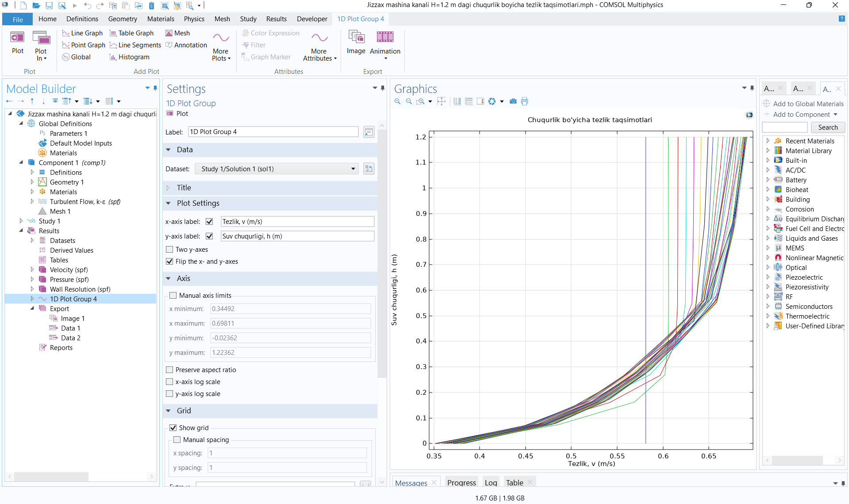Uncheck the x-axis label checkbox

click(209, 222)
